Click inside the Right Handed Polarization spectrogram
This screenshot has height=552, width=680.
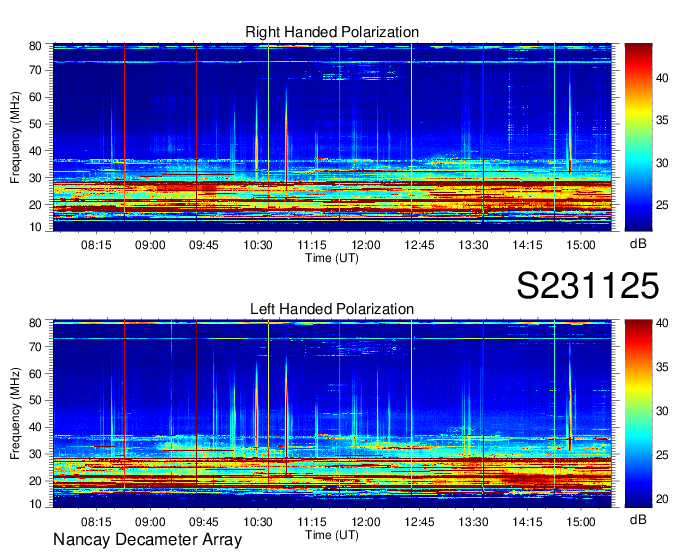(x=332, y=137)
